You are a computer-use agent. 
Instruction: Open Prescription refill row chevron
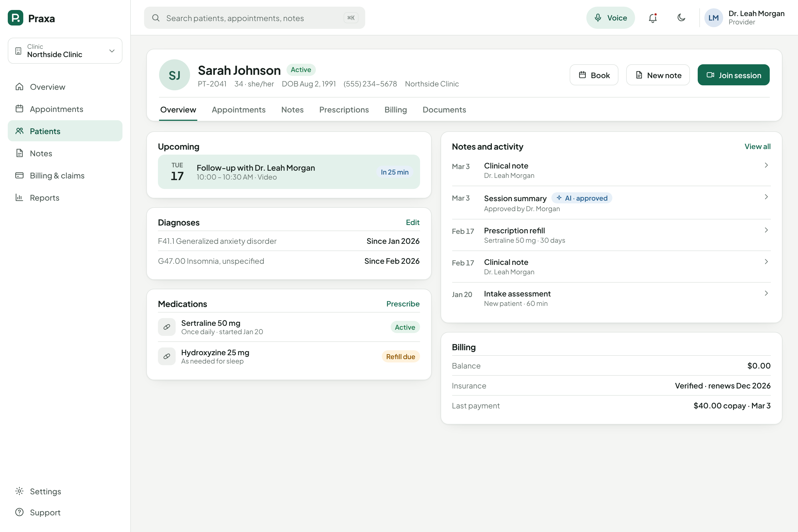tap(766, 230)
